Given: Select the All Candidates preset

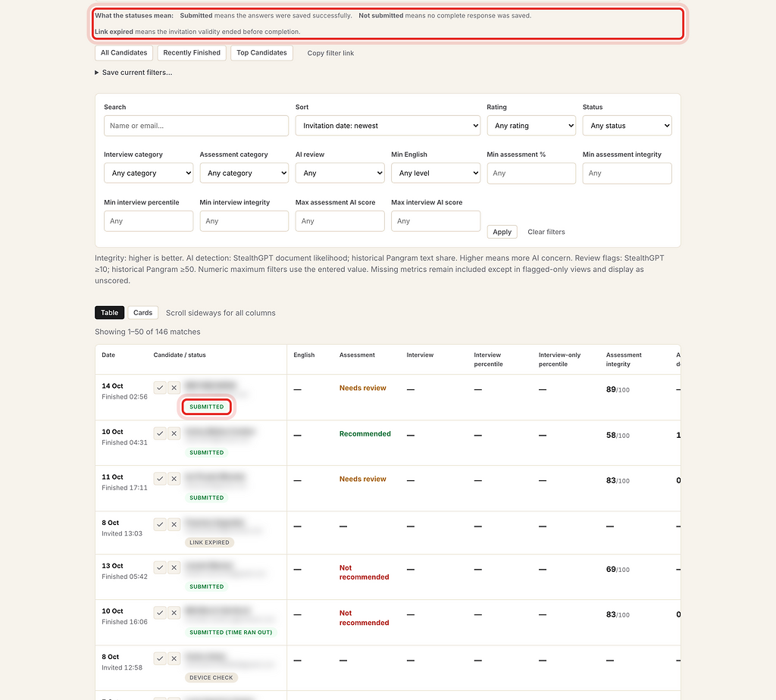Looking at the screenshot, I should pyautogui.click(x=124, y=53).
